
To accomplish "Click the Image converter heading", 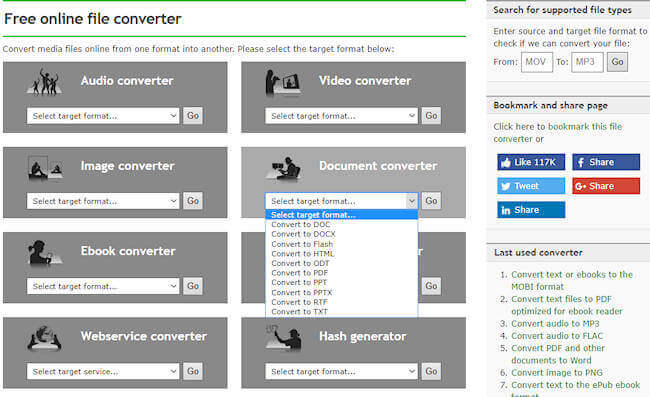I will pyautogui.click(x=128, y=166).
